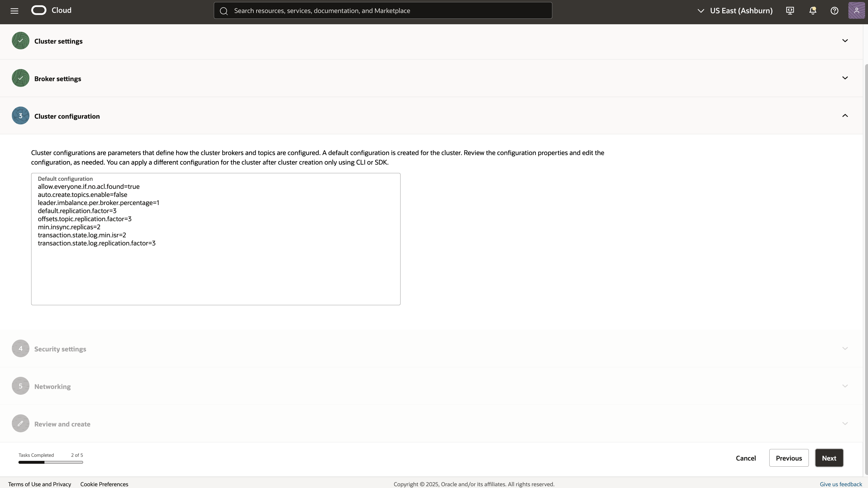The image size is (868, 488).
Task: Expand the Cluster settings section chevron
Action: click(845, 41)
